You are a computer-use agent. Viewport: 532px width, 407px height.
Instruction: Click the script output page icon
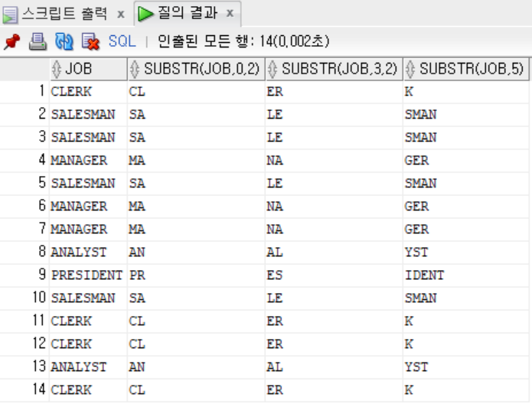coord(10,15)
